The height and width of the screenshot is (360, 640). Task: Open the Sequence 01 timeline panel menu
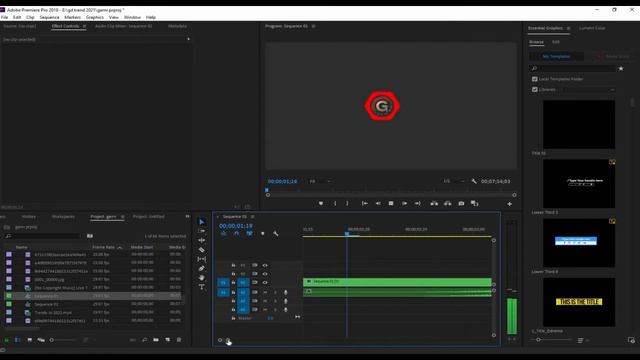252,217
